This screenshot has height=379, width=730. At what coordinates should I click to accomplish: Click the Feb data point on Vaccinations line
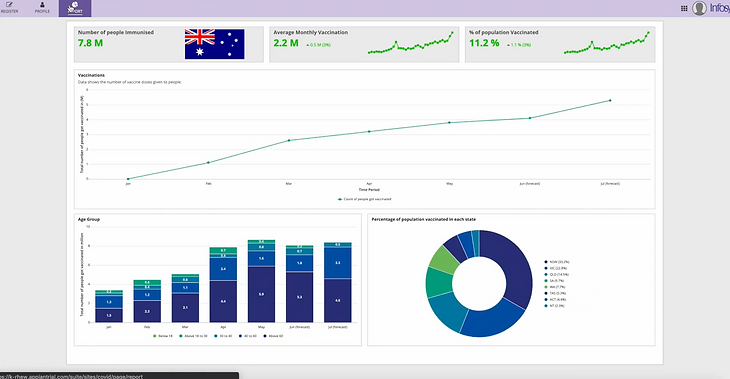point(208,162)
